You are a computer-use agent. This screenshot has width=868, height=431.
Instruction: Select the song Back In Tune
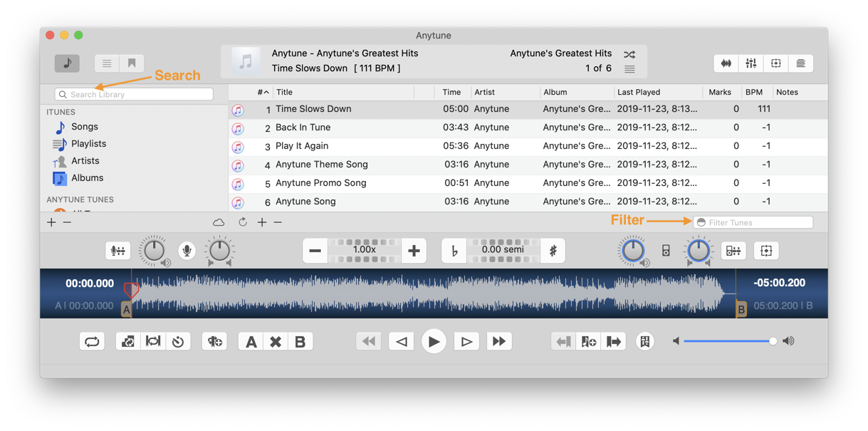pyautogui.click(x=303, y=128)
